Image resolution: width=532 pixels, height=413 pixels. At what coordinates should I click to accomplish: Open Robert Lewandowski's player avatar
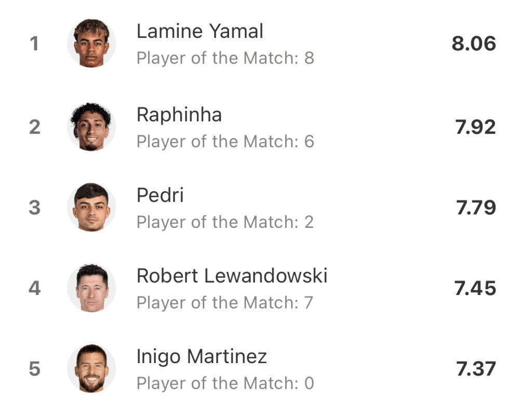click(x=91, y=288)
